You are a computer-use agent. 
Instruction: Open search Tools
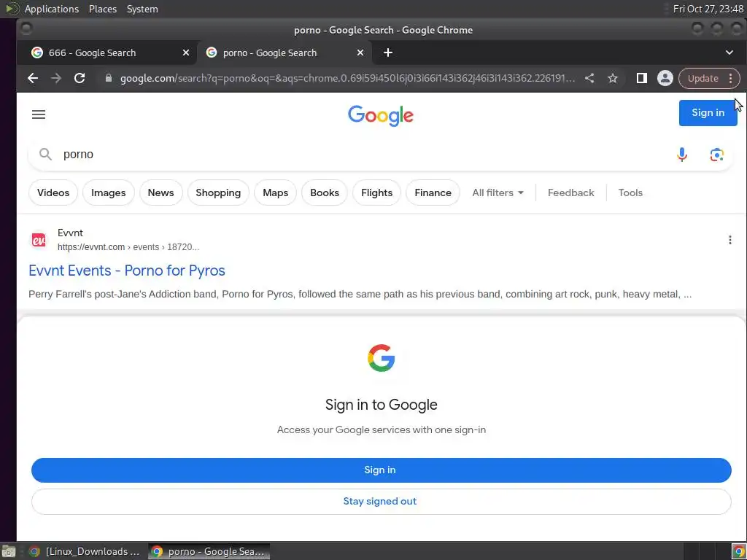coord(630,192)
